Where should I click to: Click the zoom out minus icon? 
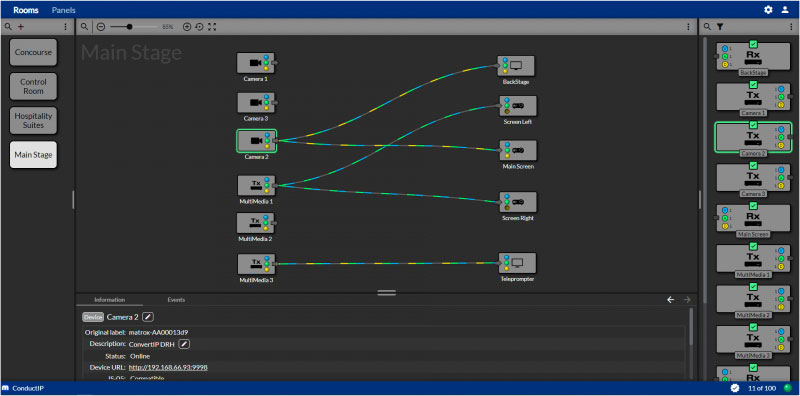point(101,27)
